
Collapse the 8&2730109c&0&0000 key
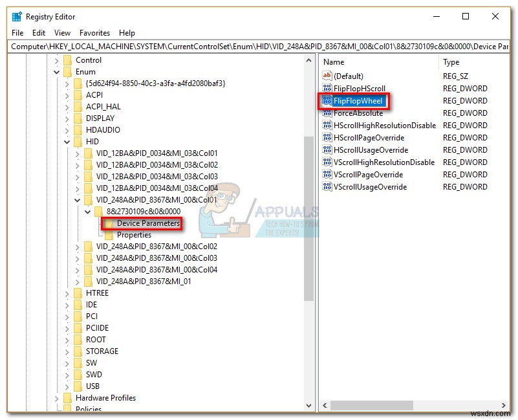[87, 212]
